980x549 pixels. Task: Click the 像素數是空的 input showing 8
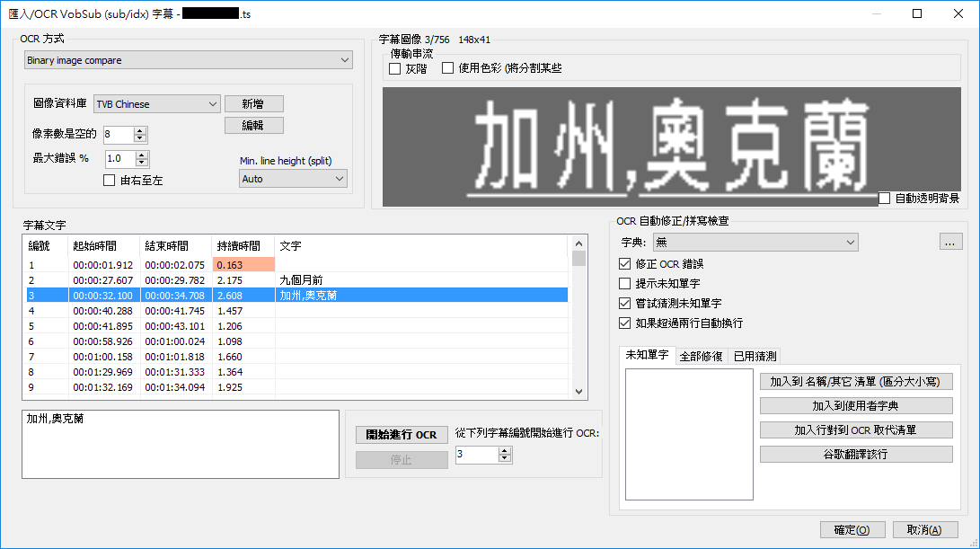[x=119, y=135]
